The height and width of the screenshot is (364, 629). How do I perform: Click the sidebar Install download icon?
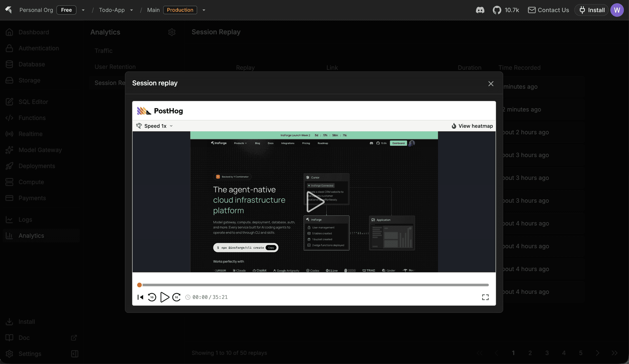tap(10, 322)
